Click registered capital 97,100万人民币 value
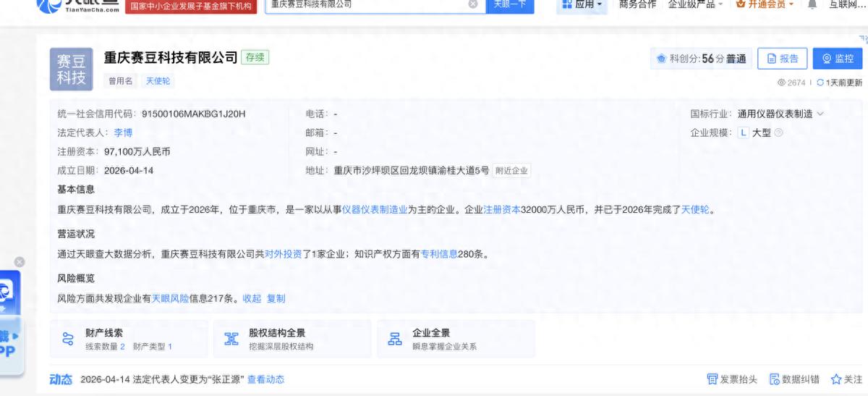Viewport: 868px width, 396px height. click(x=137, y=152)
